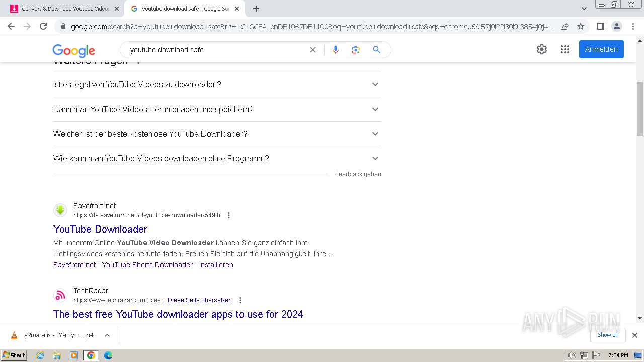Open The best free YouTube downloader apps result
The height and width of the screenshot is (362, 644).
pos(178,314)
